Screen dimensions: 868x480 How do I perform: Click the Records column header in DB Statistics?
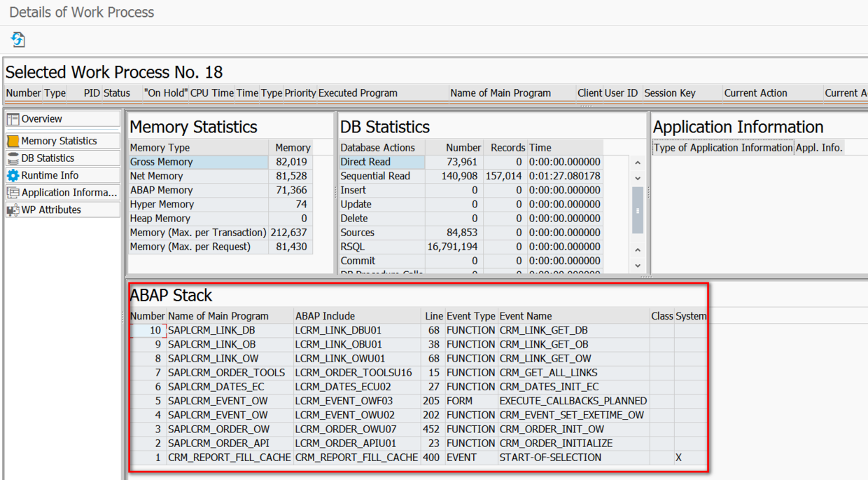click(505, 148)
